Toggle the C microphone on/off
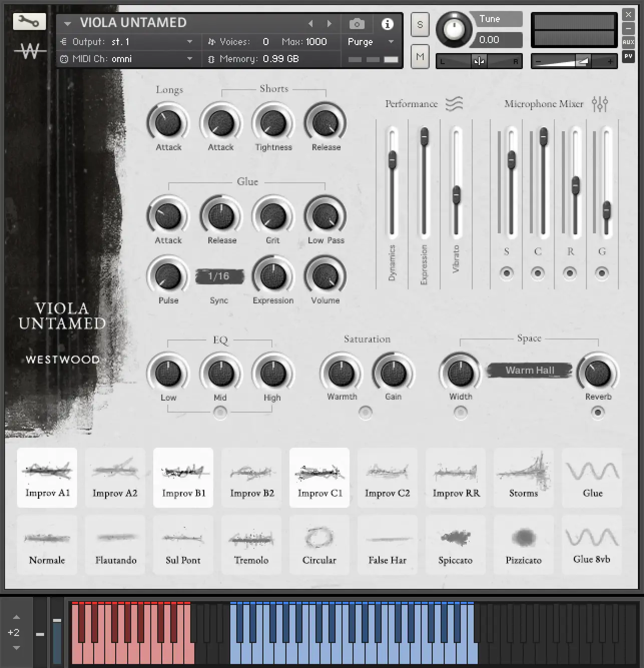 (538, 273)
